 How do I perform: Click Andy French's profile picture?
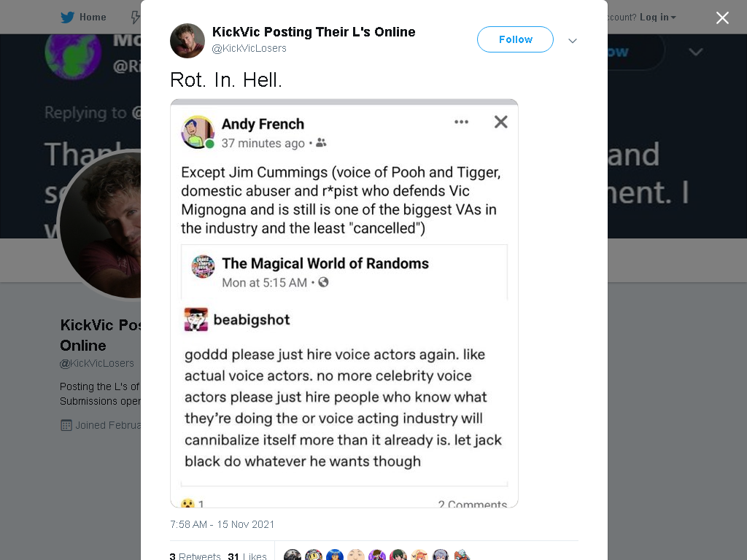[197, 132]
